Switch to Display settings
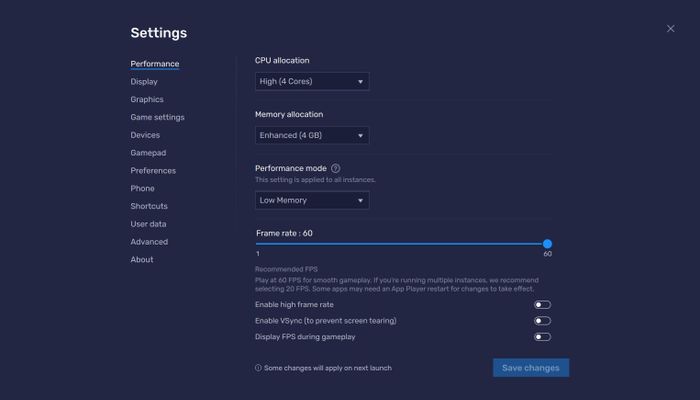 [144, 82]
